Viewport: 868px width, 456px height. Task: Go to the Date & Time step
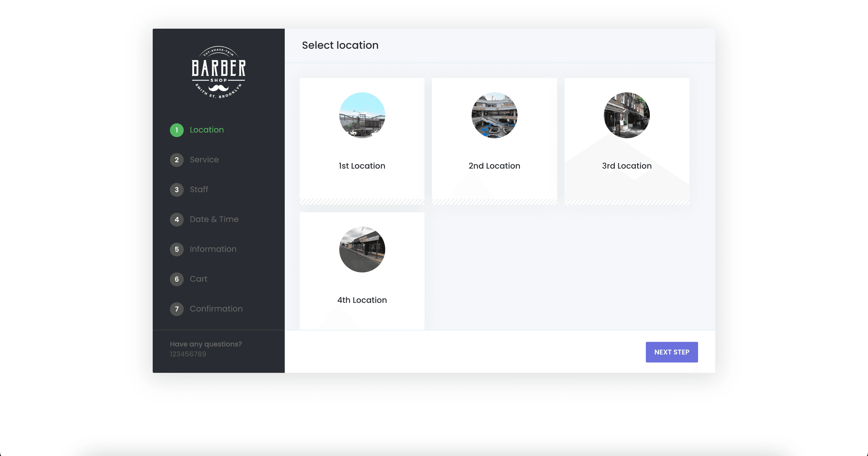214,219
